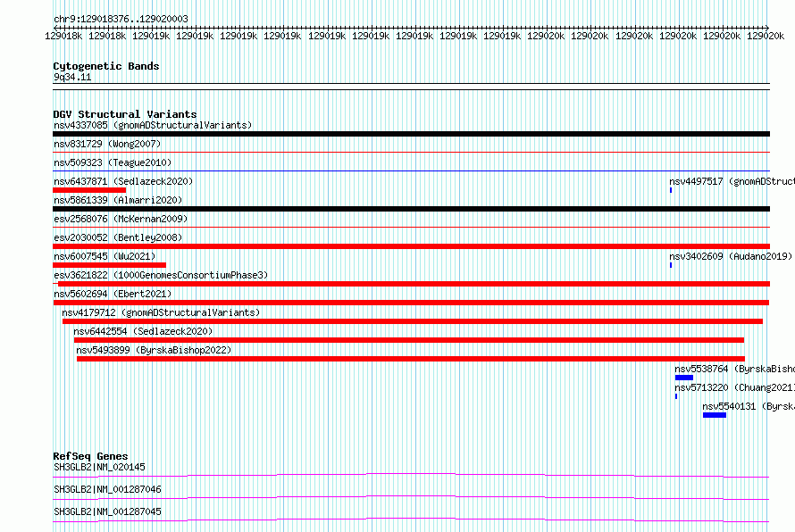This screenshot has width=795, height=532.
Task: Open variant esv3621822 (1000GenomesConsortiumPhase3) label
Action: 161,275
